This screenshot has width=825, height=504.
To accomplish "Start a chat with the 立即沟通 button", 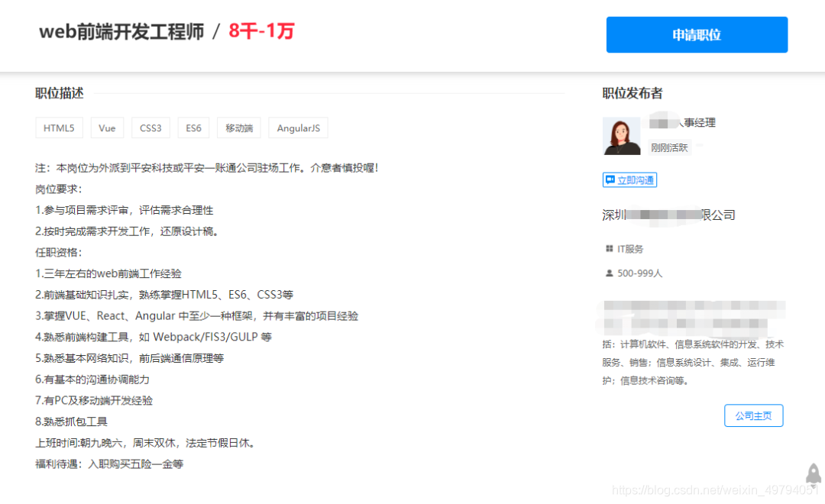I will pyautogui.click(x=629, y=179).
